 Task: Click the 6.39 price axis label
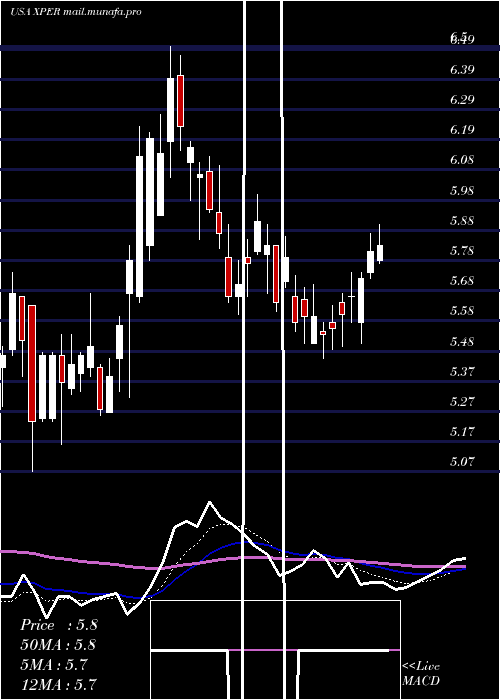(462, 69)
